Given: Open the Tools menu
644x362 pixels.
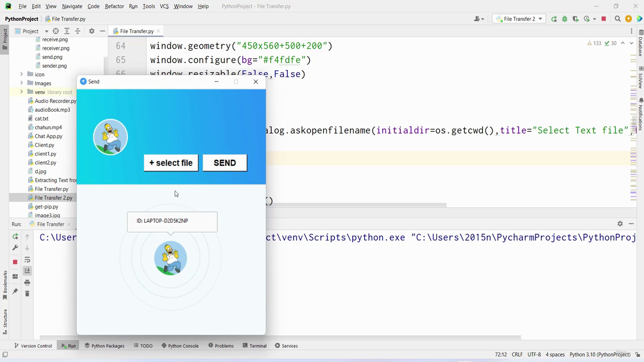Looking at the screenshot, I should pos(148,6).
